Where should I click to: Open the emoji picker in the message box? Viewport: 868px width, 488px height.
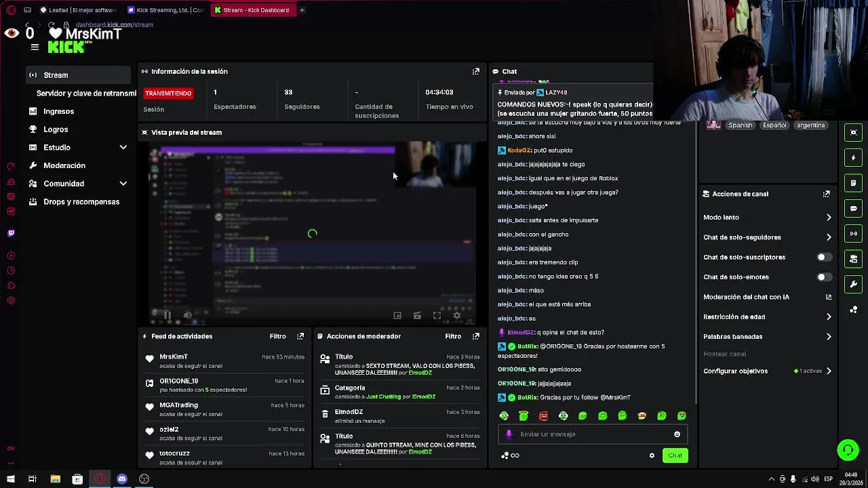tap(677, 434)
